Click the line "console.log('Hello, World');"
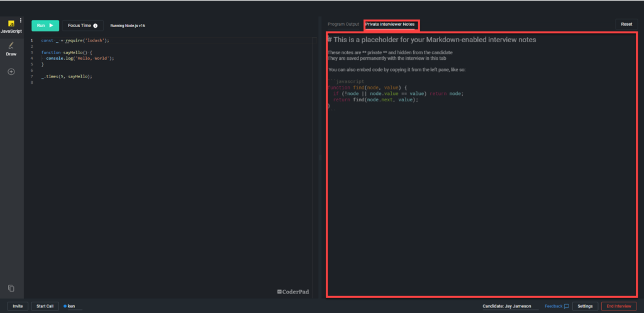644x313 pixels. 80,59
